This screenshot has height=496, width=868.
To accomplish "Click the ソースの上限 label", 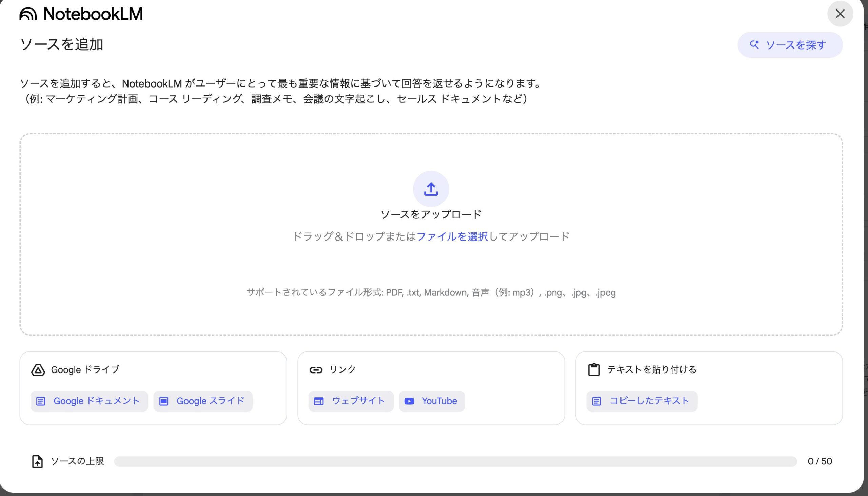I will tap(77, 461).
